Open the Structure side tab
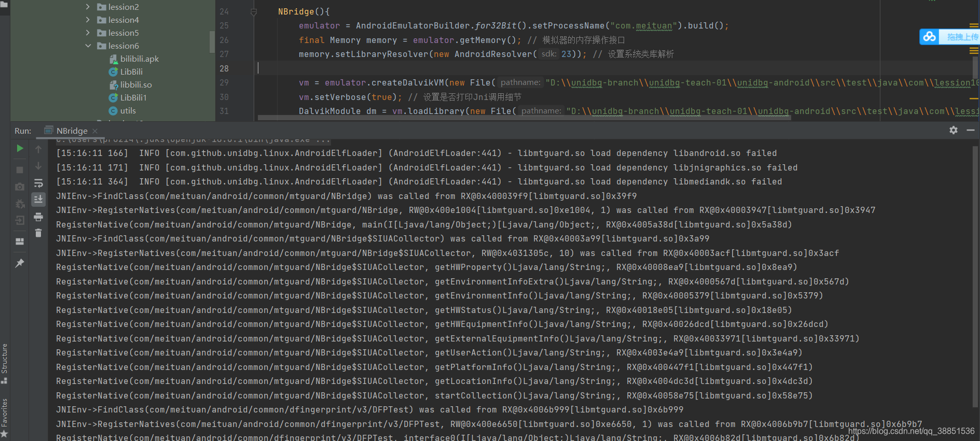 [x=4, y=363]
